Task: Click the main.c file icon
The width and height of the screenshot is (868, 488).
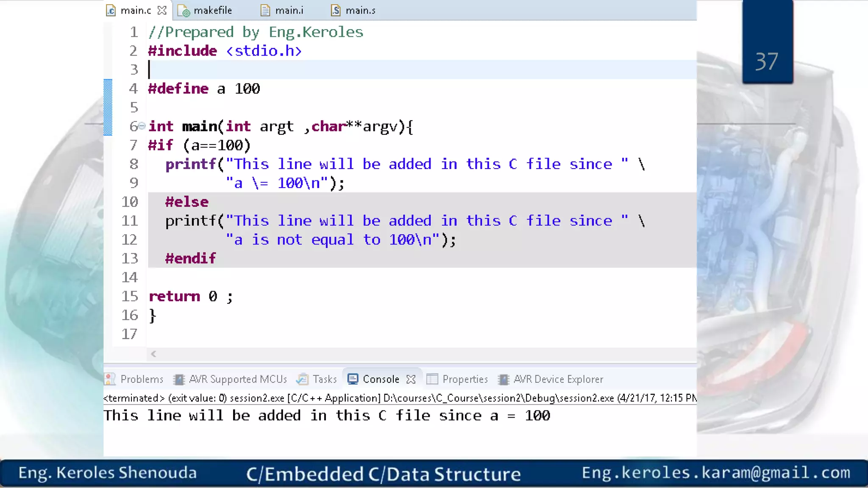Action: (x=111, y=11)
